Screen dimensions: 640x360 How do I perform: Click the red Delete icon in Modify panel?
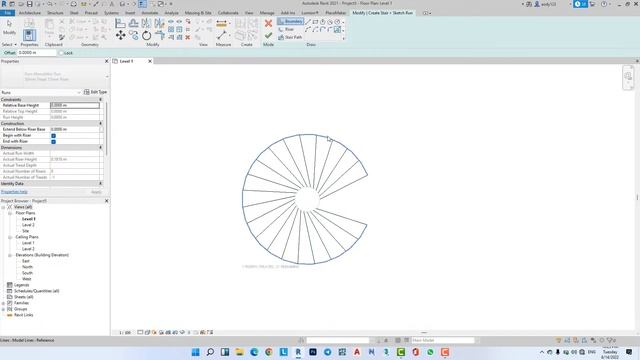pos(188,38)
